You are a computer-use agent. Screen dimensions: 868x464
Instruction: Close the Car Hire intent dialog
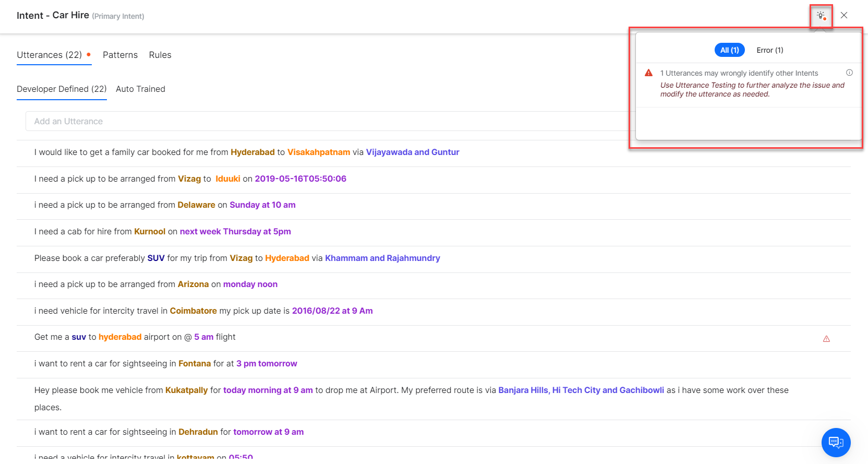pos(843,16)
